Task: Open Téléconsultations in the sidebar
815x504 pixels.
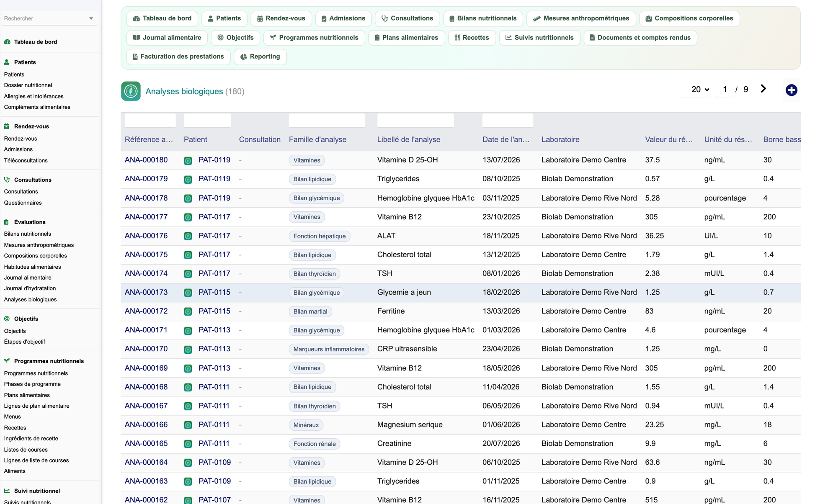Action: click(x=26, y=160)
